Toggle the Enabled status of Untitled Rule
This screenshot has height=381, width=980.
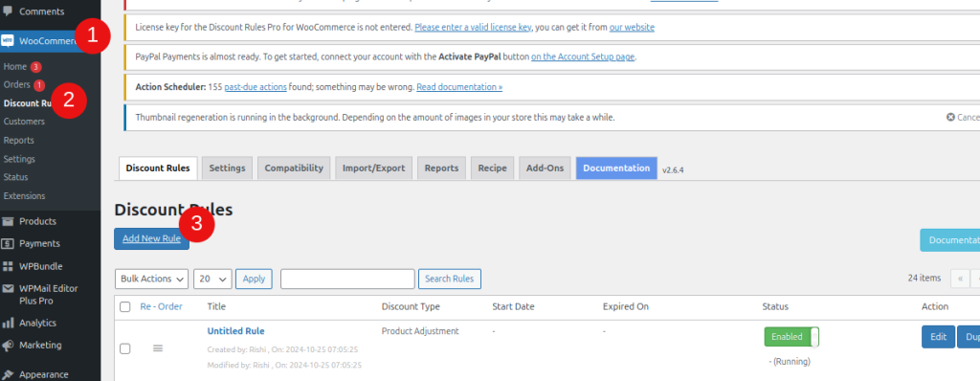[x=791, y=337]
